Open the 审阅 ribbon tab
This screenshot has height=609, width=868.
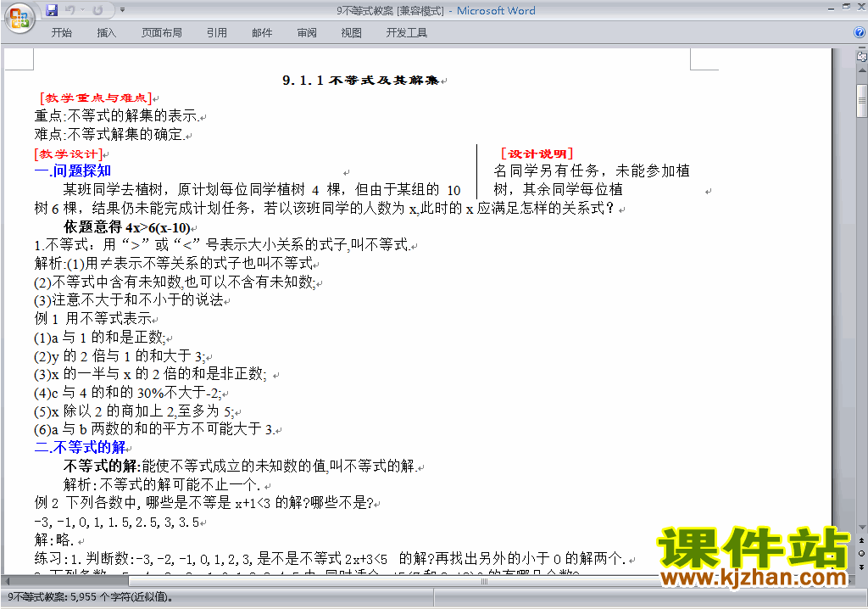[307, 33]
